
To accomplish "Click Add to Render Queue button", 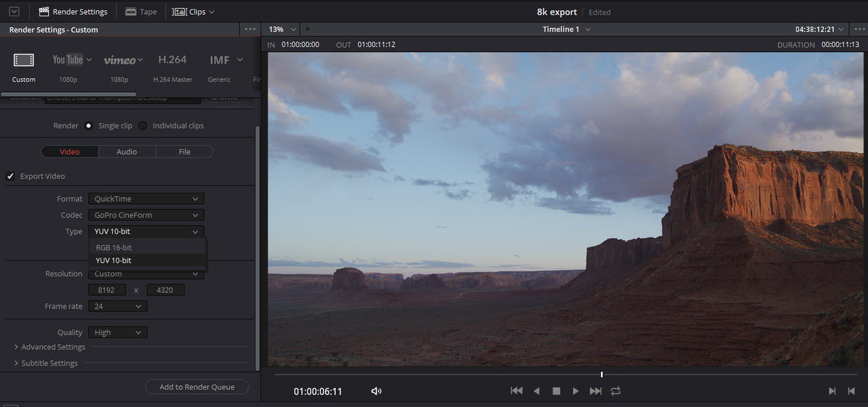I will 197,387.
